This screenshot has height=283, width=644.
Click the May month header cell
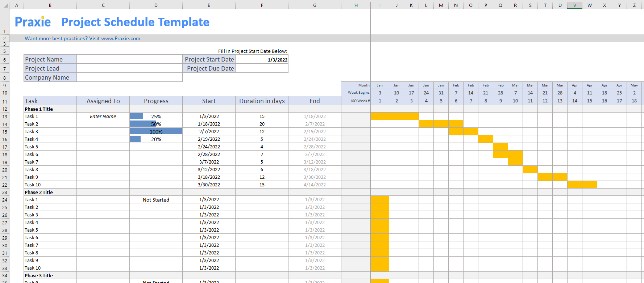coord(634,85)
